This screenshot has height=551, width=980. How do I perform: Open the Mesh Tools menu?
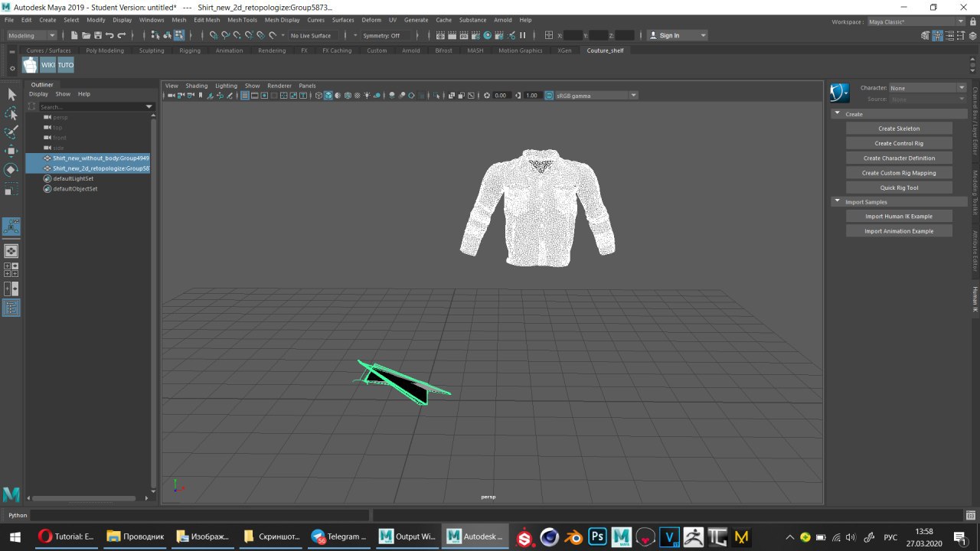pos(242,20)
